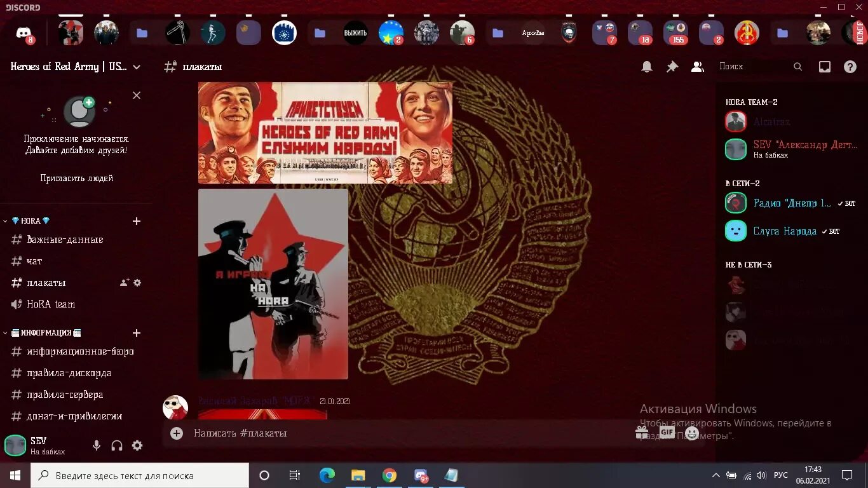The height and width of the screenshot is (488, 868).
Task: Open the server icon with badge 18
Action: point(640,33)
